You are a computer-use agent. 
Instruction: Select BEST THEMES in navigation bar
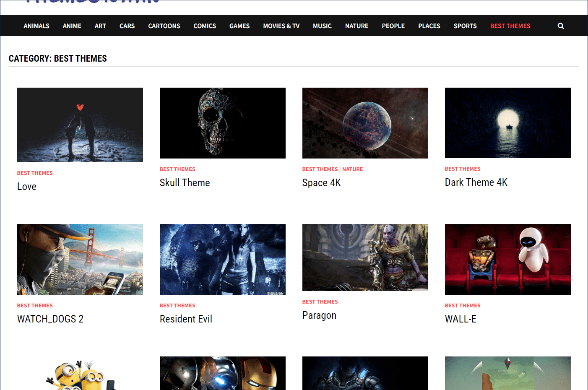click(510, 26)
